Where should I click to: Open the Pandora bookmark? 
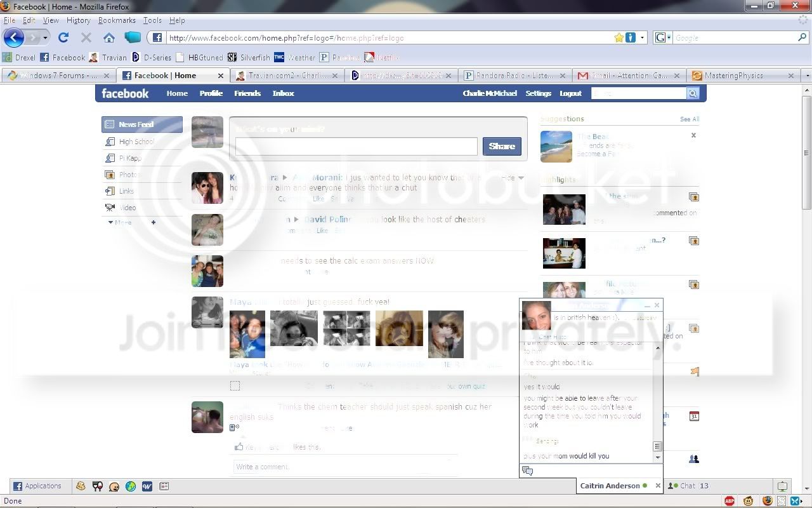(x=339, y=57)
